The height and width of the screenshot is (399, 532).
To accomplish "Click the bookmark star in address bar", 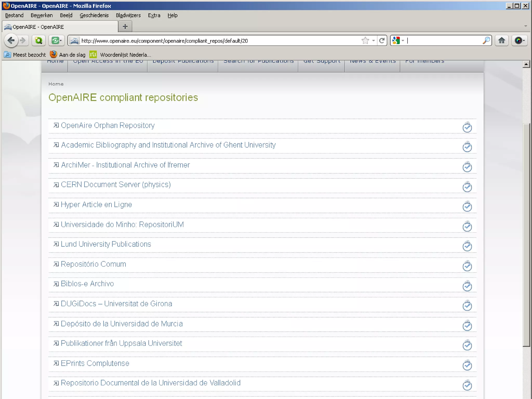I will (365, 41).
